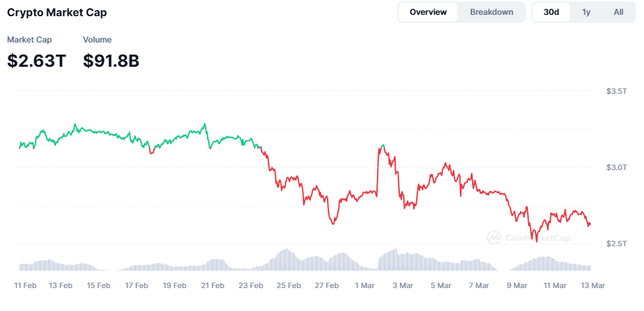Switch chart range to 1y
644x311 pixels.
(586, 12)
